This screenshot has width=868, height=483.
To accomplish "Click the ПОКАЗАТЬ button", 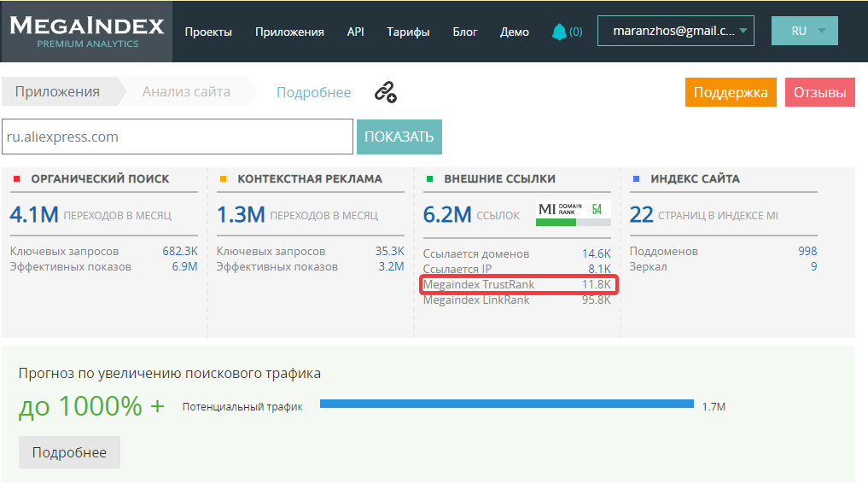I will (x=399, y=137).
